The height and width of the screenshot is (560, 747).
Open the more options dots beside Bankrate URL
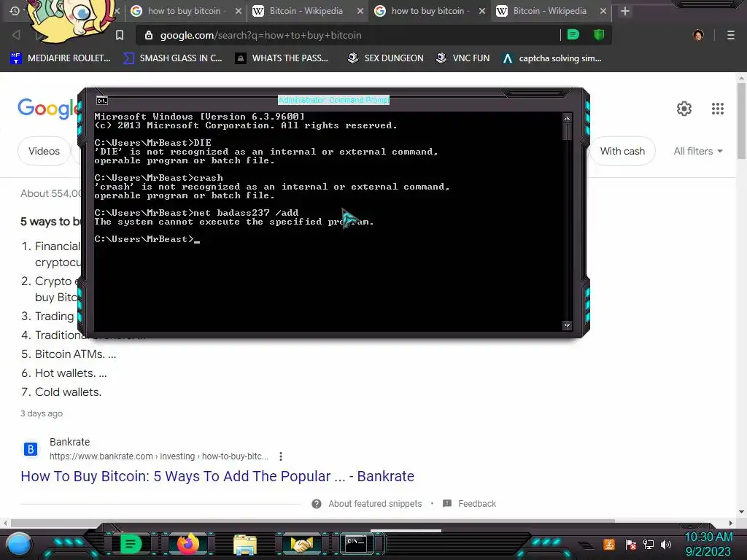point(281,456)
